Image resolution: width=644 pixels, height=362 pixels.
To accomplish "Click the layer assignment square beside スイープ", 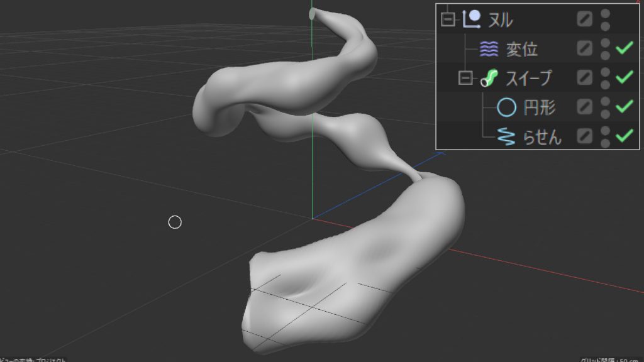I will click(584, 78).
